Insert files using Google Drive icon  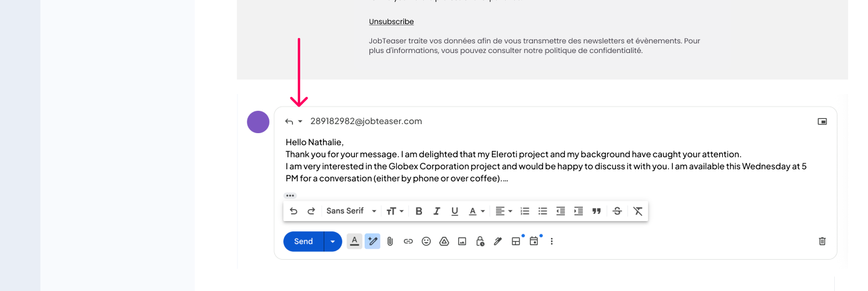444,242
